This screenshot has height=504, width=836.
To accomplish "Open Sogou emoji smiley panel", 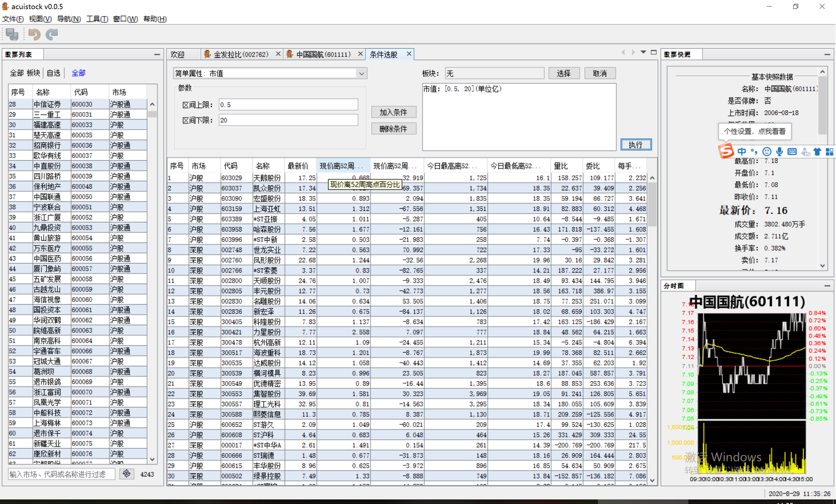I will [767, 151].
